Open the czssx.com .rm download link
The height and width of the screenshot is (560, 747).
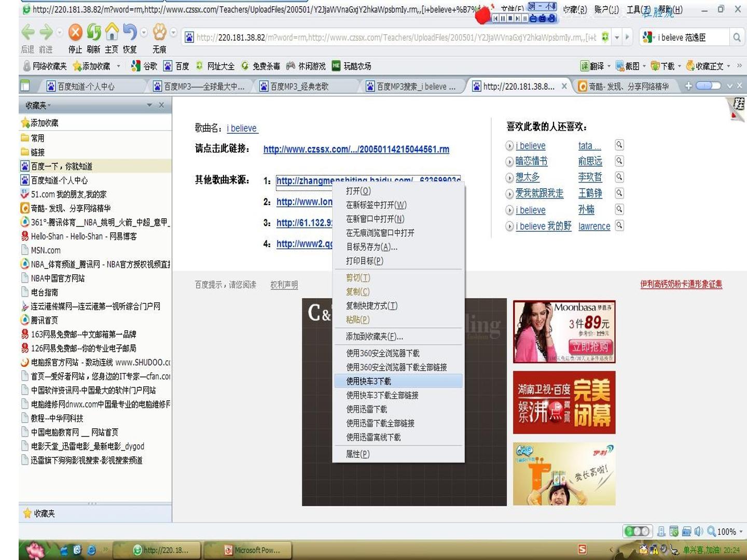[x=356, y=149]
